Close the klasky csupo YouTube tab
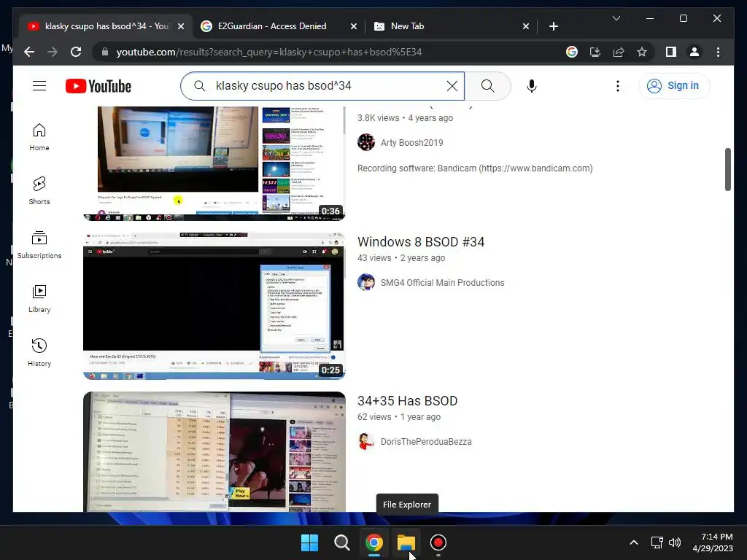 pyautogui.click(x=181, y=26)
